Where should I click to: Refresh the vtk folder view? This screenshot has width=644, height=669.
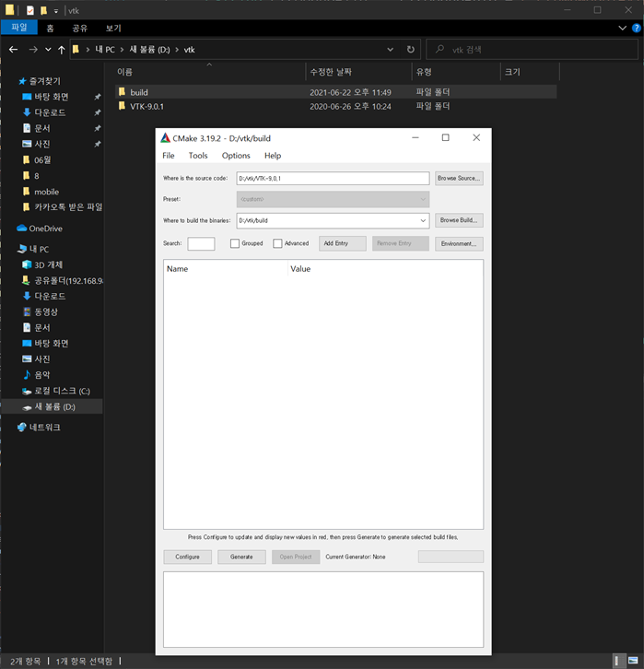(x=410, y=50)
